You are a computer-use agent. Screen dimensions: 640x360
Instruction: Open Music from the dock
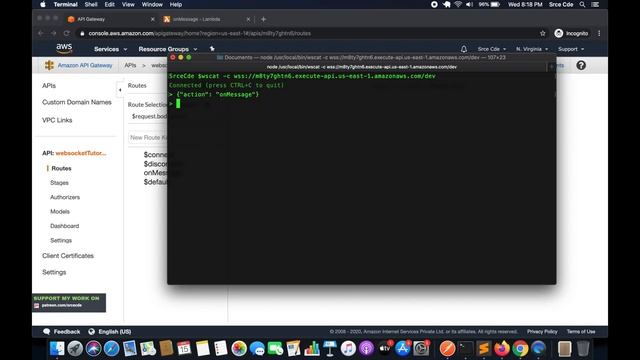tap(348, 349)
